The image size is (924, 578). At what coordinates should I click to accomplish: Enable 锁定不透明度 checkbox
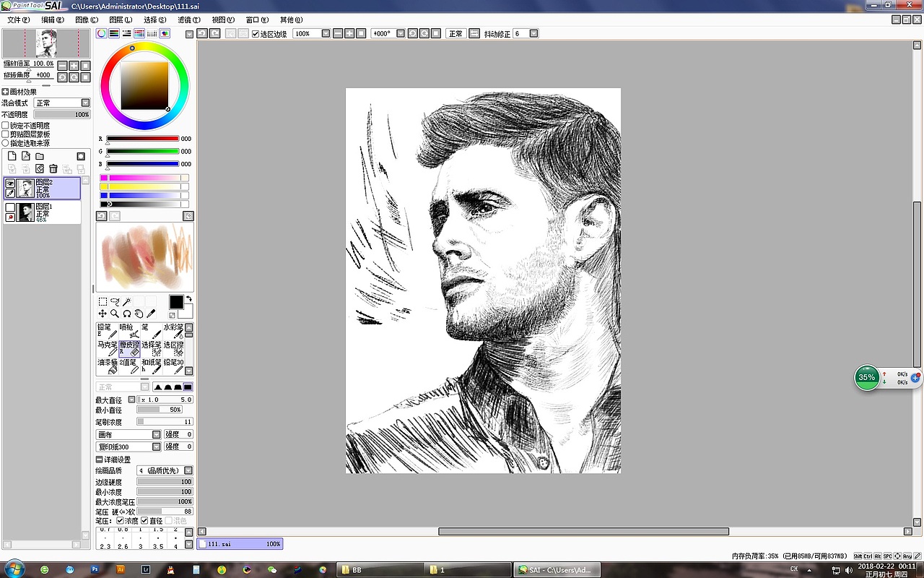pos(6,126)
